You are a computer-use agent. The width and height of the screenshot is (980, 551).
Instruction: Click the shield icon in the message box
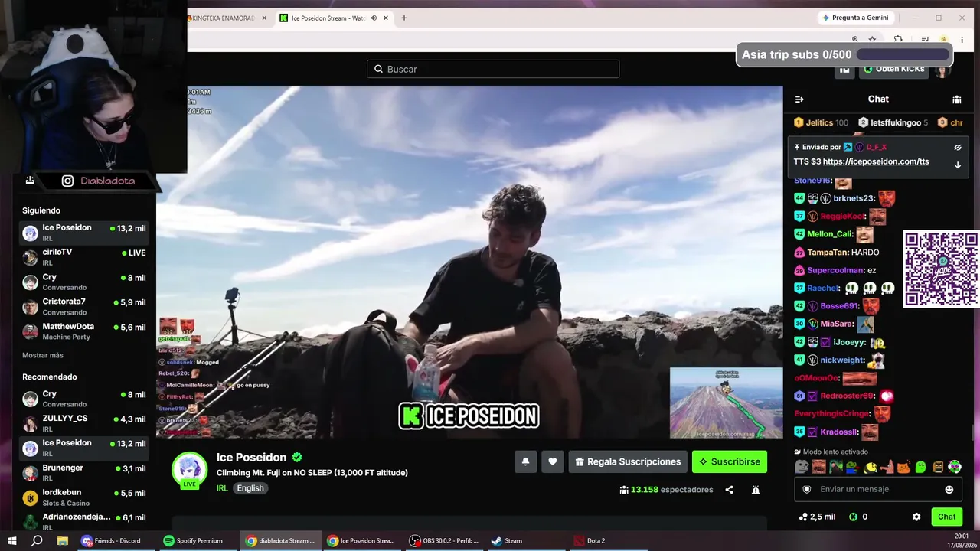click(806, 490)
